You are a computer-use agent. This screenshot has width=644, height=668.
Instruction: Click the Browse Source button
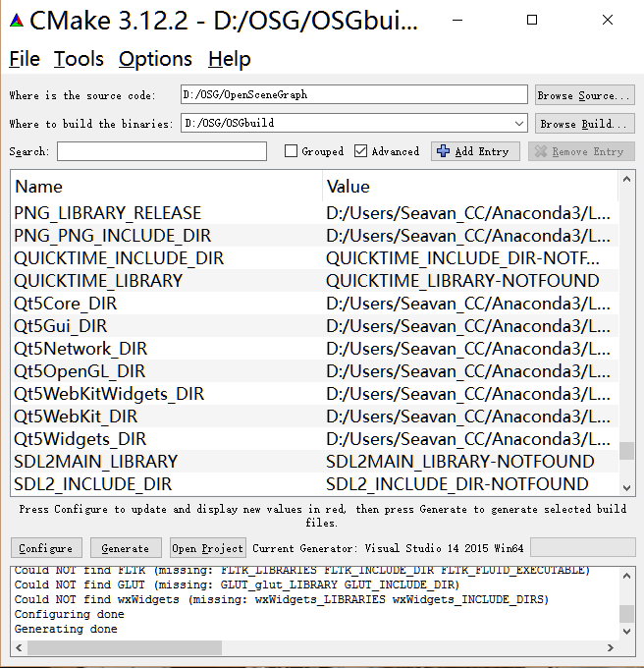[585, 95]
